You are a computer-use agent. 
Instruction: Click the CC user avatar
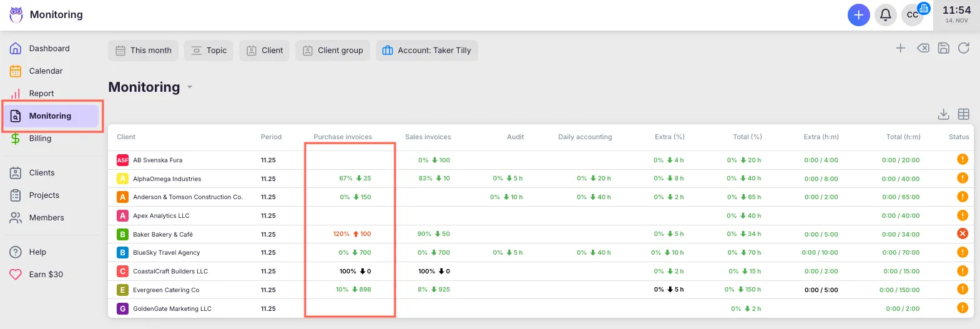[912, 15]
